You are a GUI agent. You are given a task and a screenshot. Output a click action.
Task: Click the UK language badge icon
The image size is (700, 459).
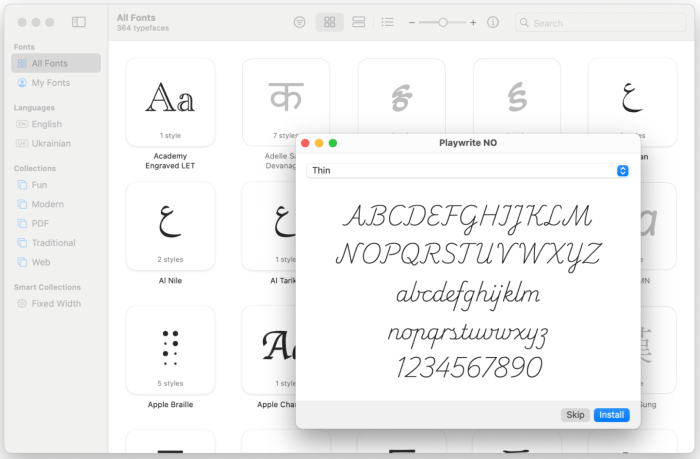pyautogui.click(x=22, y=143)
